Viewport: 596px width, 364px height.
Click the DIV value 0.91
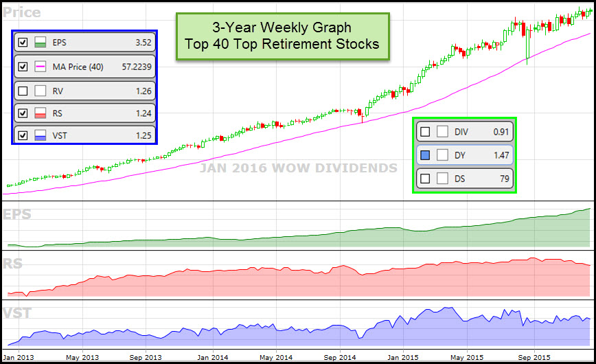tap(501, 132)
